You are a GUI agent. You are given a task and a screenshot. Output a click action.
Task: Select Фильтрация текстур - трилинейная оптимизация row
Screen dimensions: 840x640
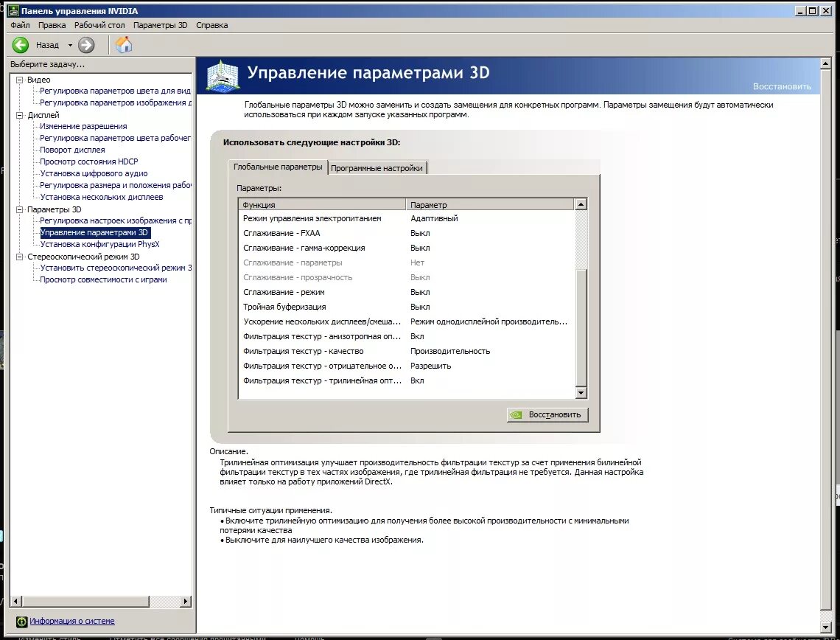click(x=407, y=380)
